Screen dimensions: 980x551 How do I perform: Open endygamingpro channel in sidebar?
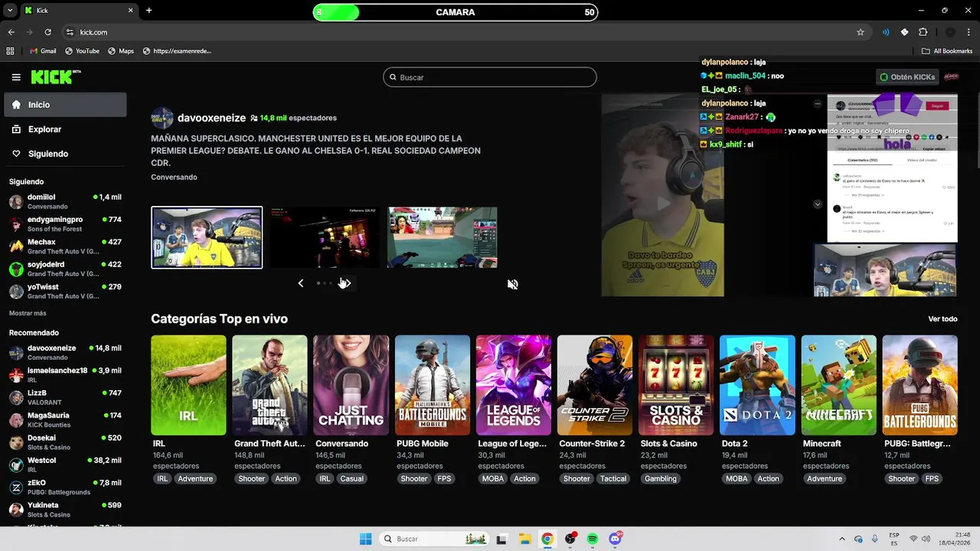tap(65, 223)
